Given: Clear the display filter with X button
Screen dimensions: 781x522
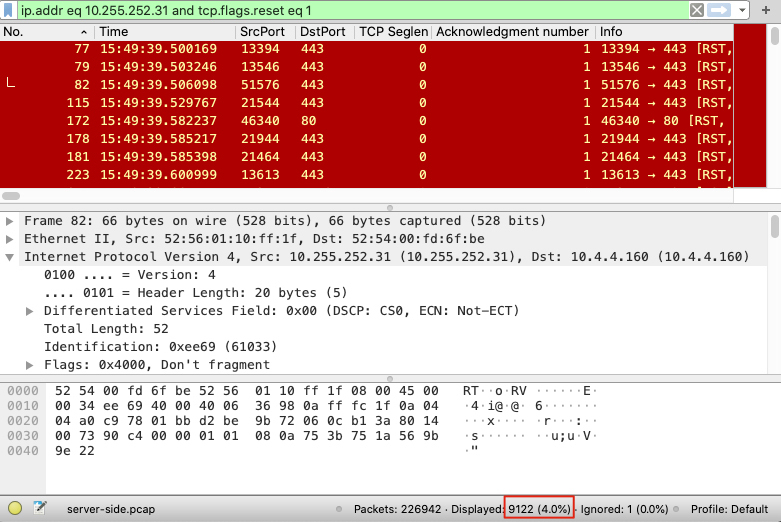Looking at the screenshot, I should [697, 10].
